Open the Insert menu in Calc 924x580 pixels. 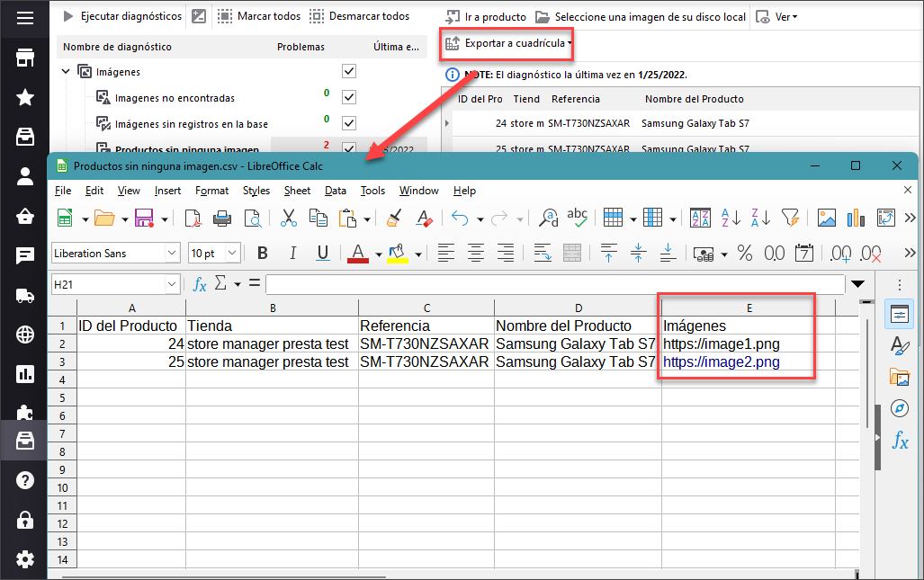[x=167, y=191]
